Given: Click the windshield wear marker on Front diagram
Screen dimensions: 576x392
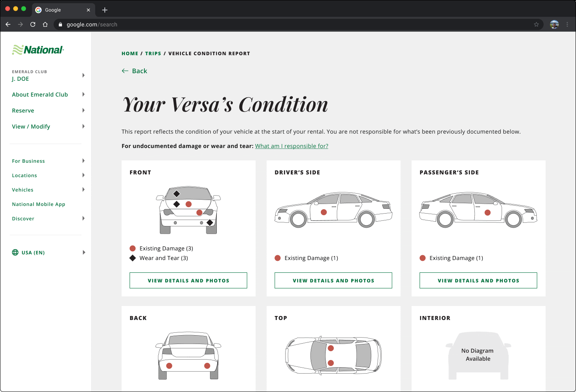Looking at the screenshot, I should (176, 194).
